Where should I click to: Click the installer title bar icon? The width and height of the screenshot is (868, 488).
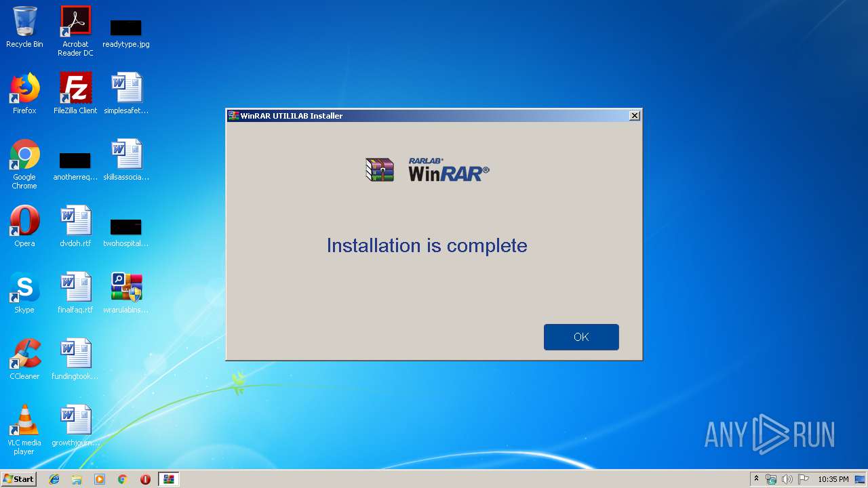tap(233, 116)
